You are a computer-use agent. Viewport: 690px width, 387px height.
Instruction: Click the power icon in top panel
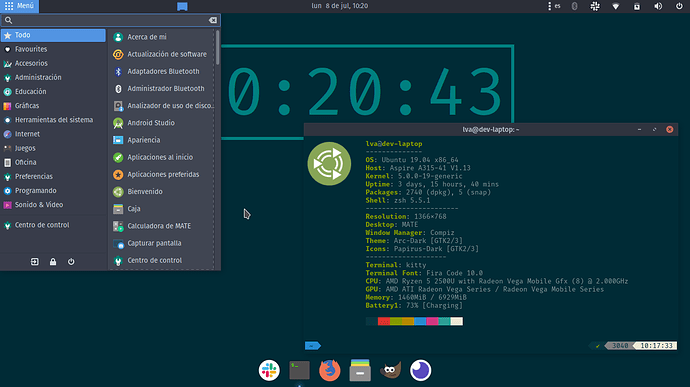[x=679, y=6]
